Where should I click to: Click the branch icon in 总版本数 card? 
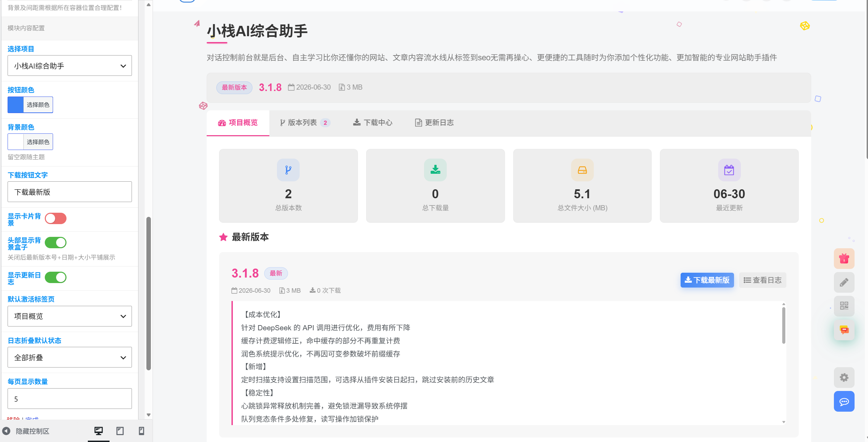click(x=288, y=170)
